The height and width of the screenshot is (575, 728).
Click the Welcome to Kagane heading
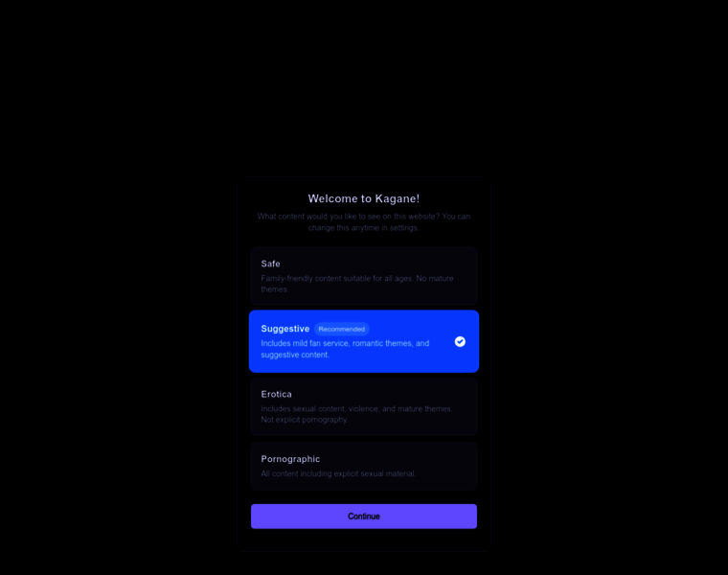click(x=364, y=198)
